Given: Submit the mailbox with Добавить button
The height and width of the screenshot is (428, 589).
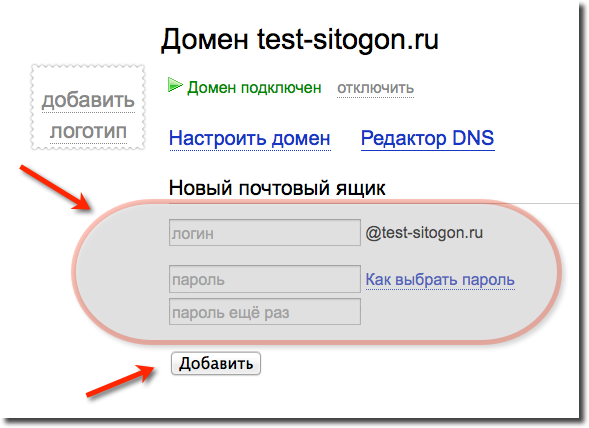Looking at the screenshot, I should 216,363.
